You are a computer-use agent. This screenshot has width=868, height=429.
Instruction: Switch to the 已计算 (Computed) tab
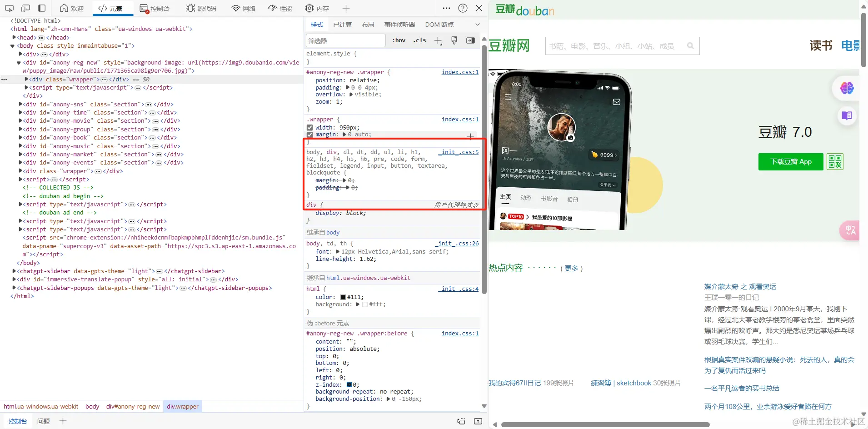click(342, 25)
